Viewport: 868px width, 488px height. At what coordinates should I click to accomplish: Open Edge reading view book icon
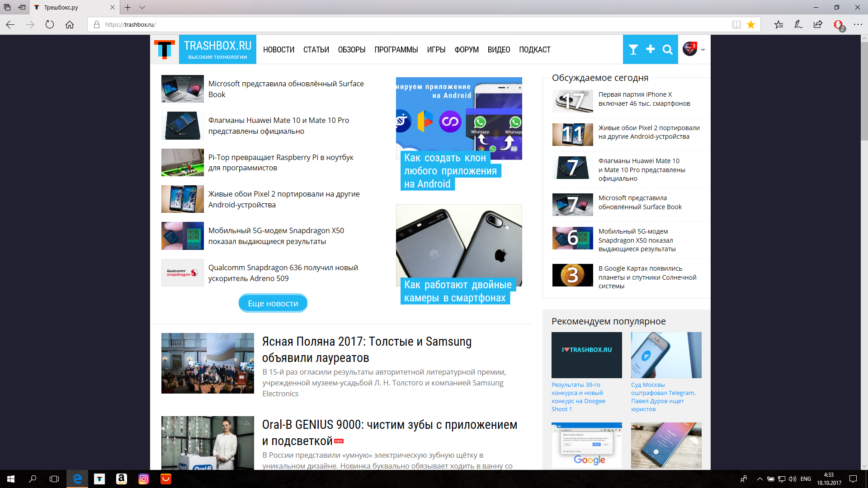(x=736, y=24)
